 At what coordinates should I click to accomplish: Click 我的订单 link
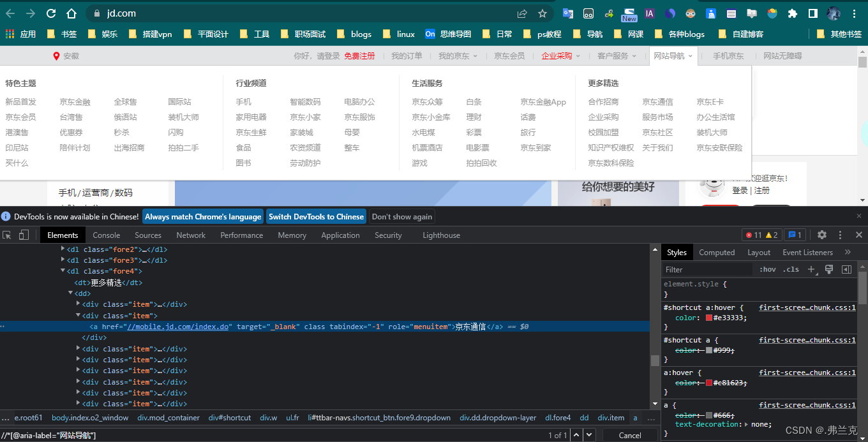pos(407,55)
